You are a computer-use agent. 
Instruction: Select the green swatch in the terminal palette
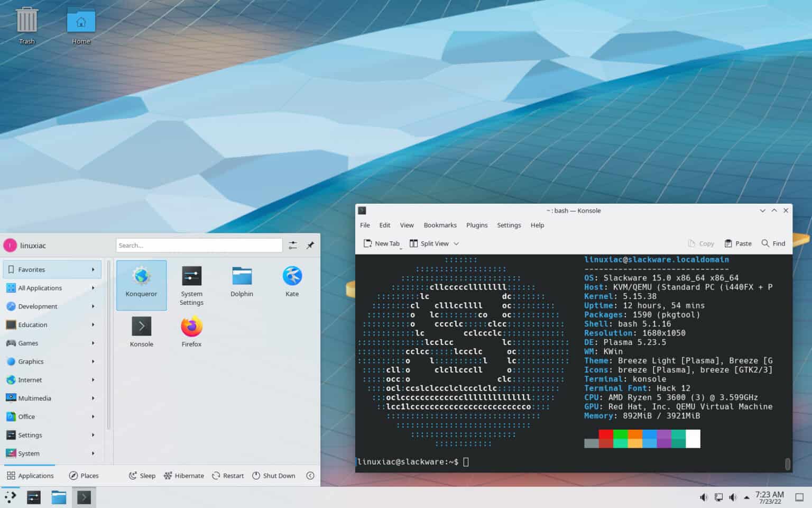620,439
